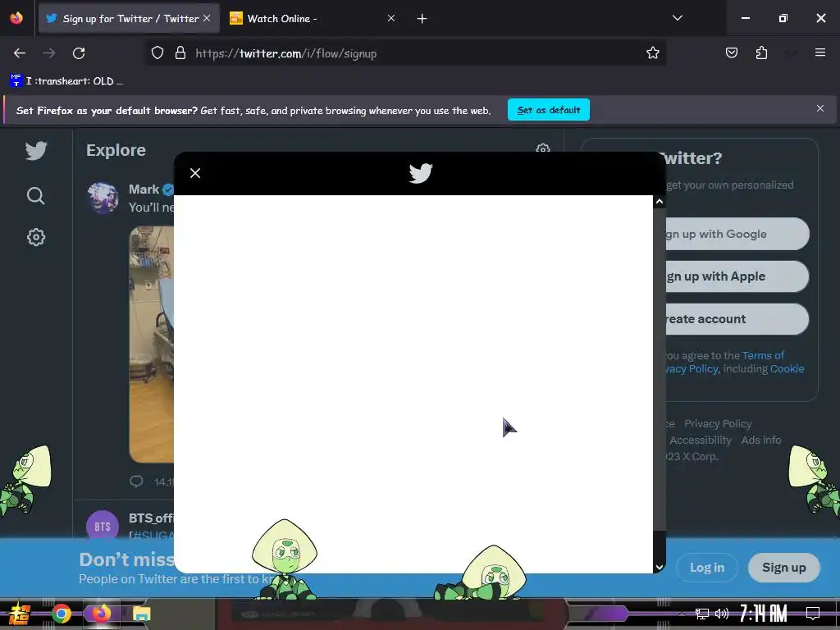Open the Cookie Use link
This screenshot has height=630, width=840.
coord(787,369)
